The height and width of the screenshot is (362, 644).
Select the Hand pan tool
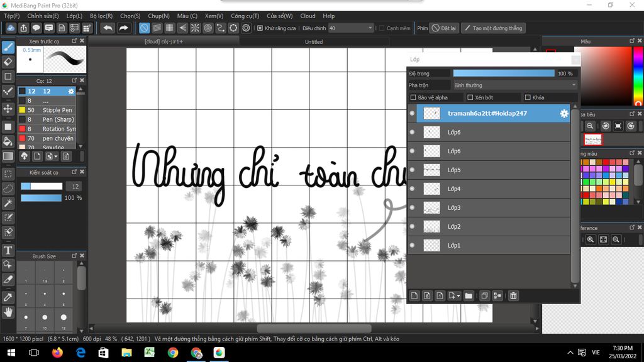click(8, 312)
